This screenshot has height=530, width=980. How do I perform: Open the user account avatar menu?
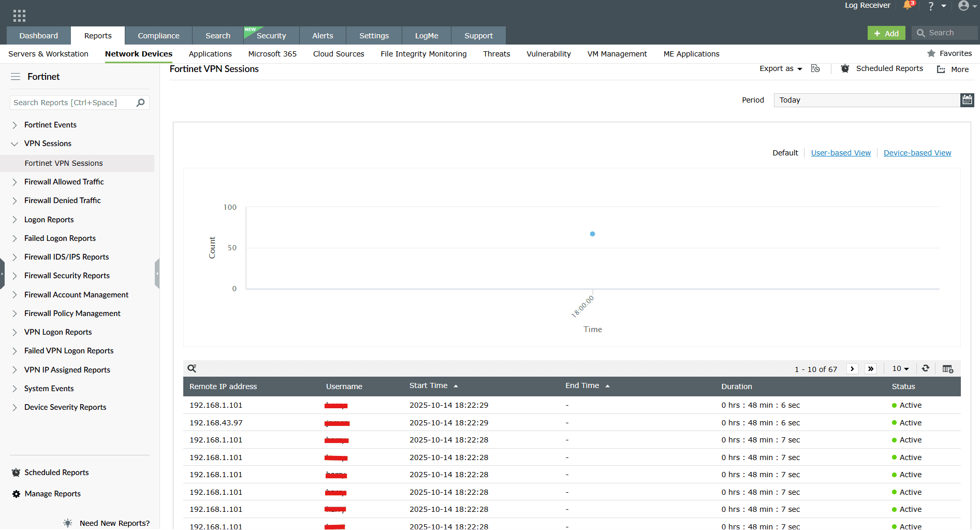tap(963, 6)
